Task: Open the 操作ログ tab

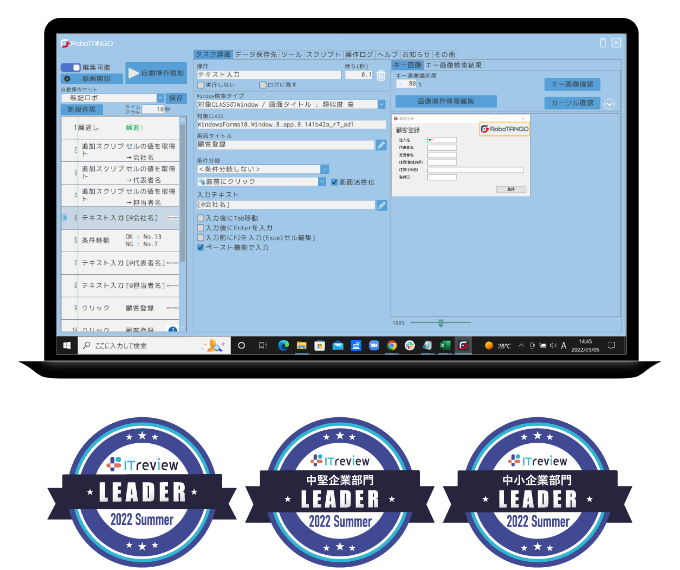Action: point(359,54)
